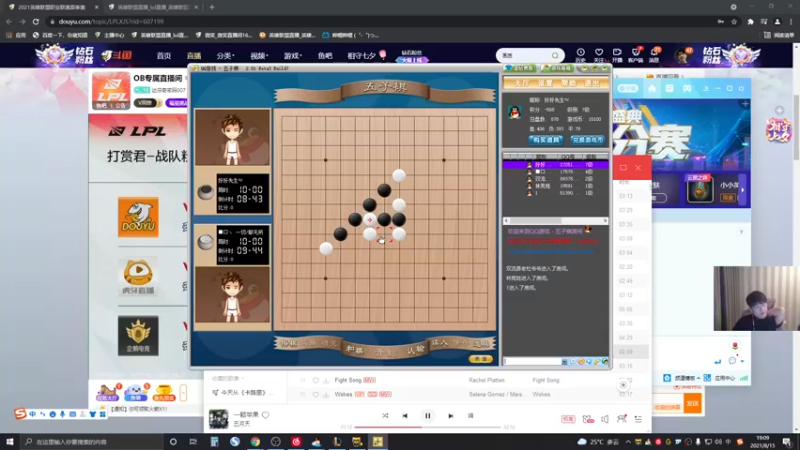This screenshot has width=800, height=450.
Task: Open 设置 settings in game panel
Action: pyautogui.click(x=544, y=83)
